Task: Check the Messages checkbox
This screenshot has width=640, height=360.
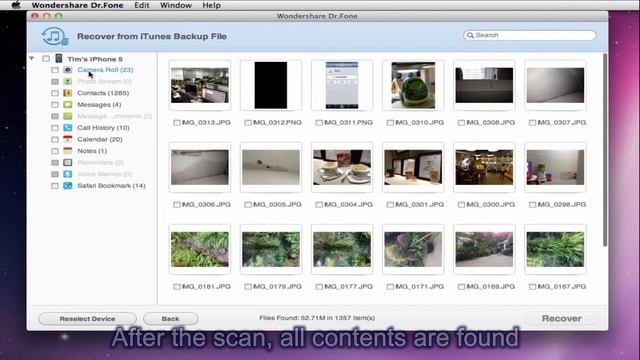Action: pyautogui.click(x=55, y=105)
